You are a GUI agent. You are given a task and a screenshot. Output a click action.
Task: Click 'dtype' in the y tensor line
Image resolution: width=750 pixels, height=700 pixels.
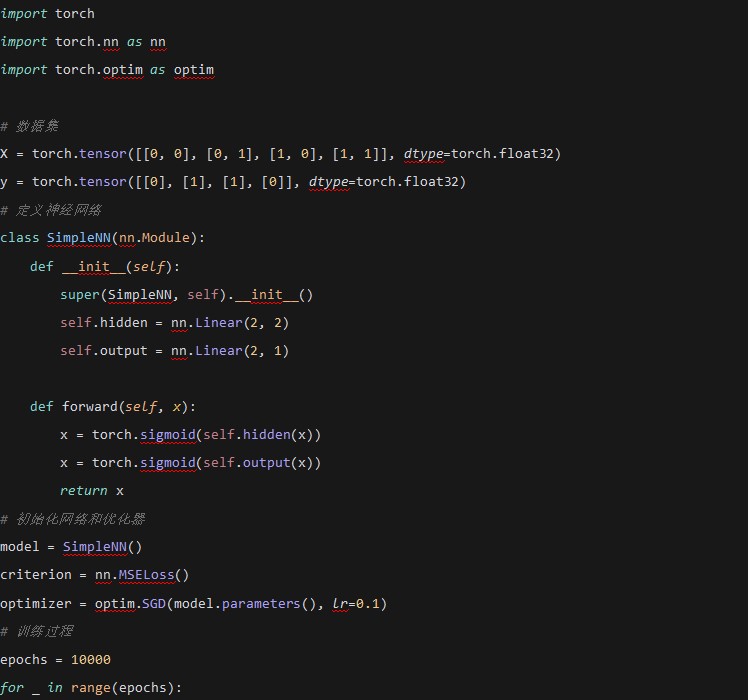[328, 182]
